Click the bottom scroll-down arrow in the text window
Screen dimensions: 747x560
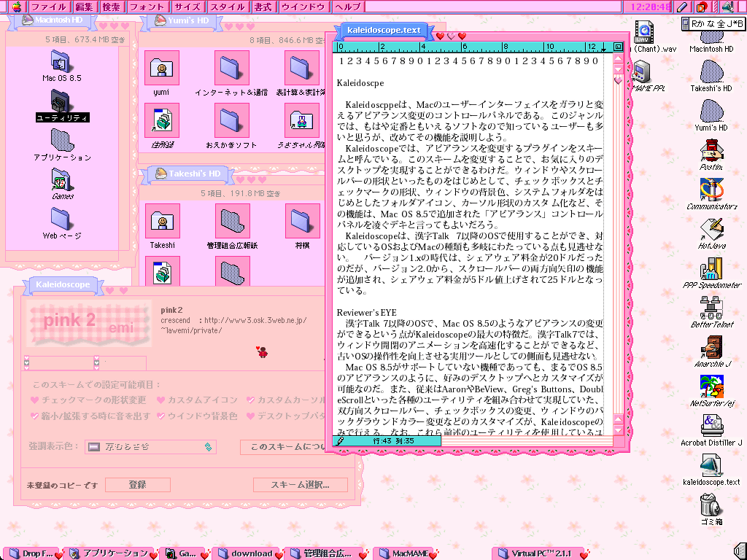pos(618,430)
